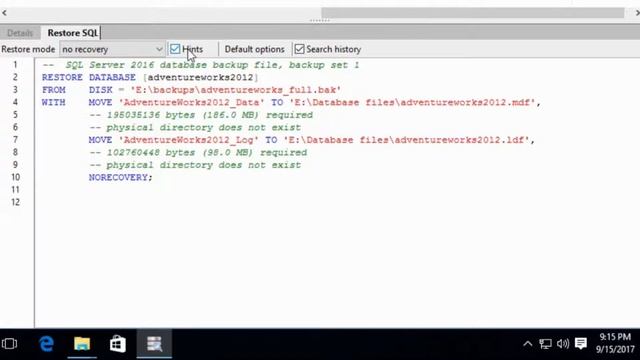Click line number 12 in the gutter

coord(15,202)
